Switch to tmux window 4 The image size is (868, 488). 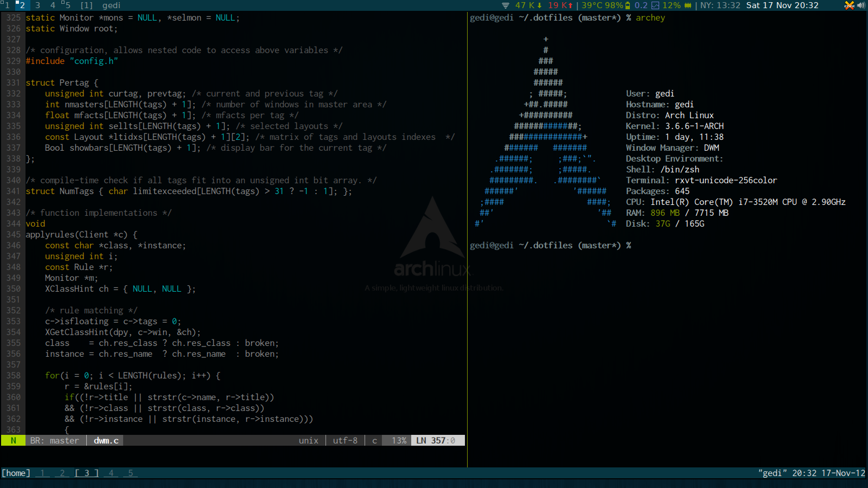point(111,473)
